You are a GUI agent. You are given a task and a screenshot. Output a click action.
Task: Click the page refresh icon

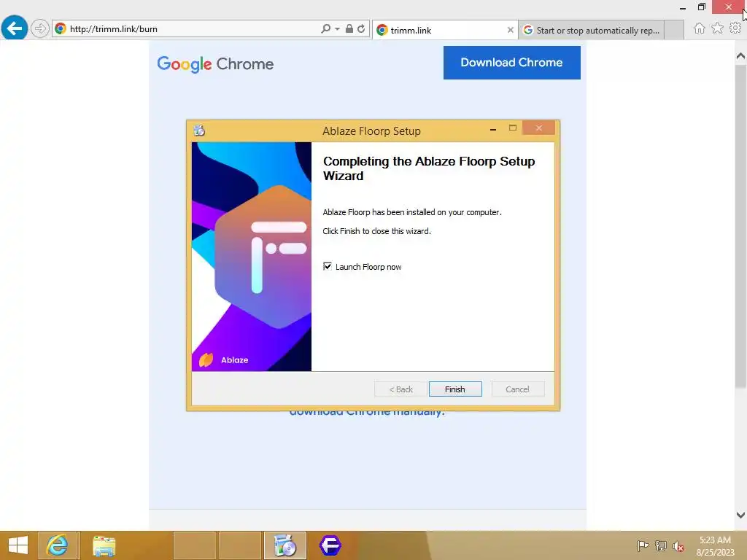click(x=361, y=28)
